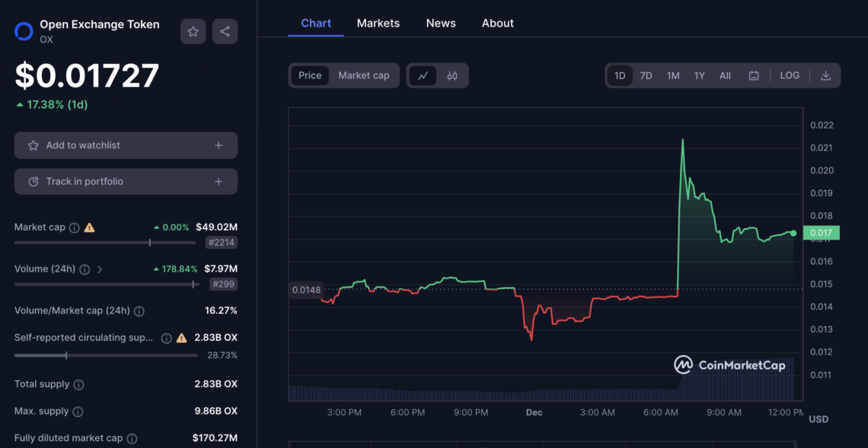
Task: Switch to line chart view icon
Action: pyautogui.click(x=423, y=75)
